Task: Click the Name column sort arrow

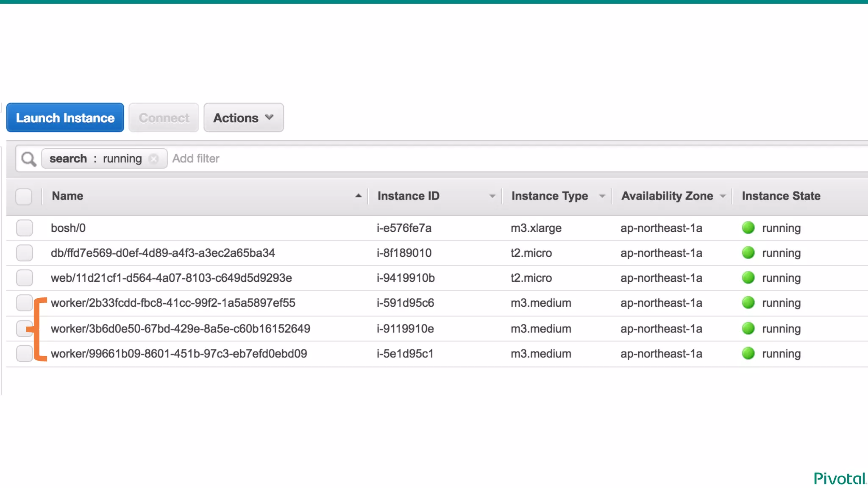Action: pyautogui.click(x=358, y=196)
